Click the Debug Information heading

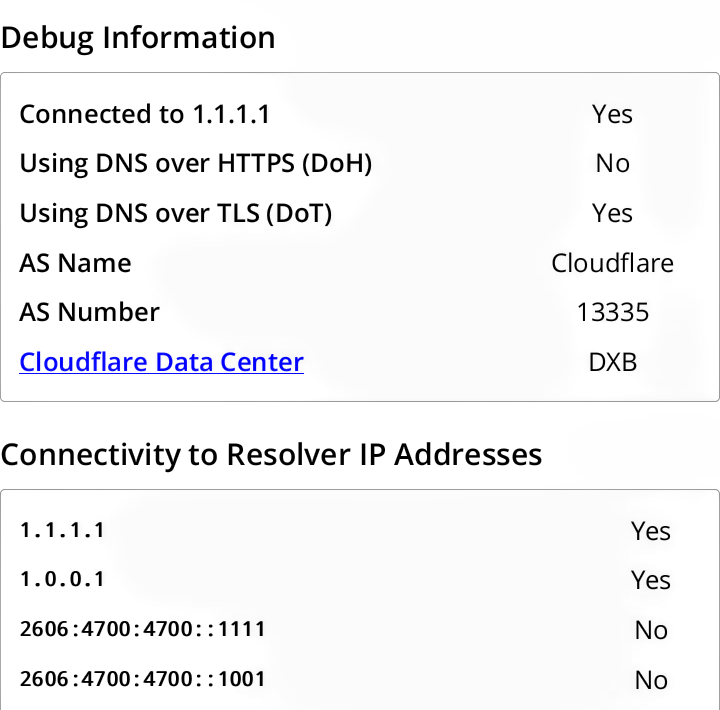(138, 38)
